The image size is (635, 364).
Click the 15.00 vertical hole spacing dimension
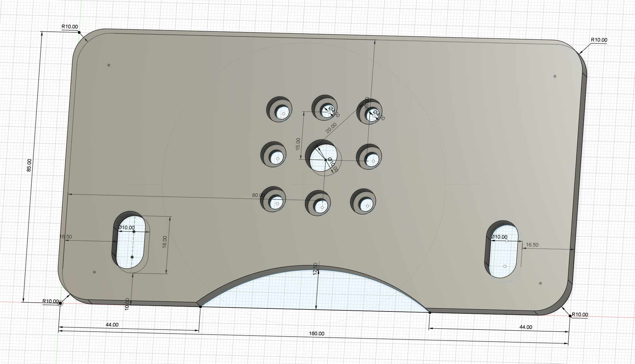click(x=298, y=144)
